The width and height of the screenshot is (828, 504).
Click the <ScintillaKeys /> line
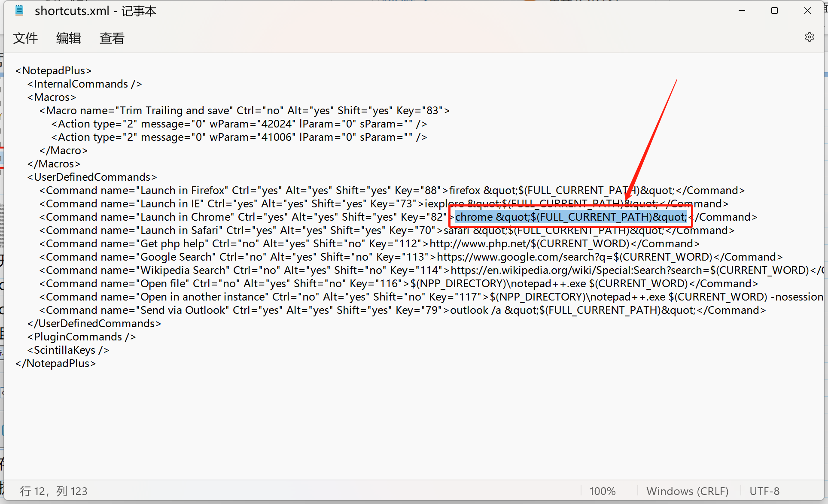pyautogui.click(x=68, y=350)
